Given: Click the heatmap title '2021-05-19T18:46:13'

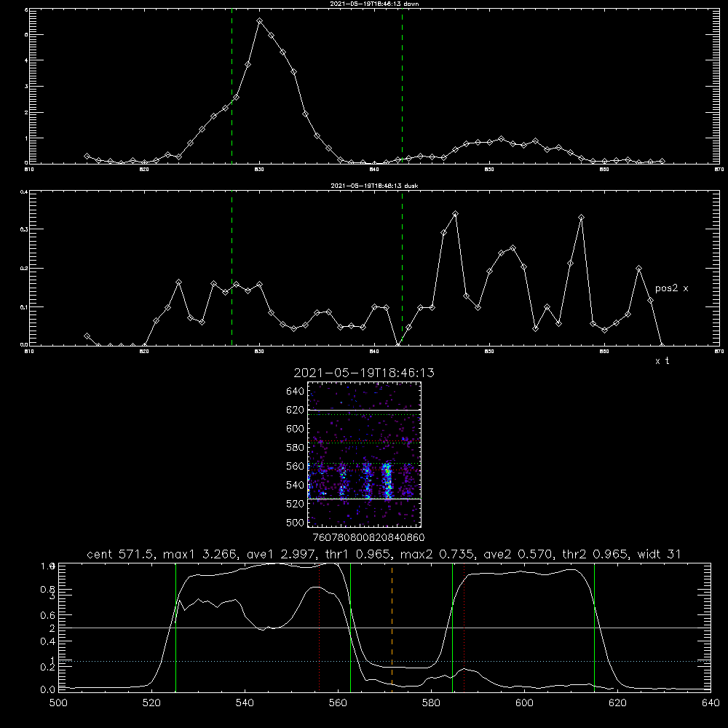Looking at the screenshot, I should pyautogui.click(x=364, y=373).
